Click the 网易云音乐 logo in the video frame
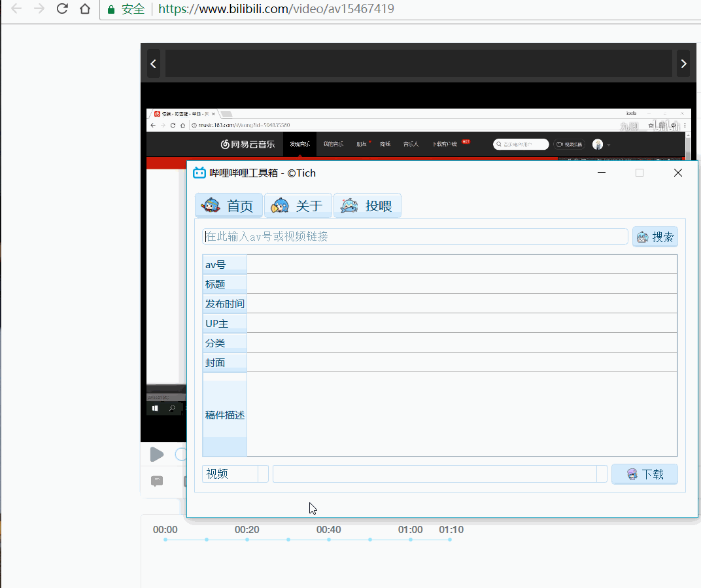The height and width of the screenshot is (588, 701). pyautogui.click(x=248, y=144)
